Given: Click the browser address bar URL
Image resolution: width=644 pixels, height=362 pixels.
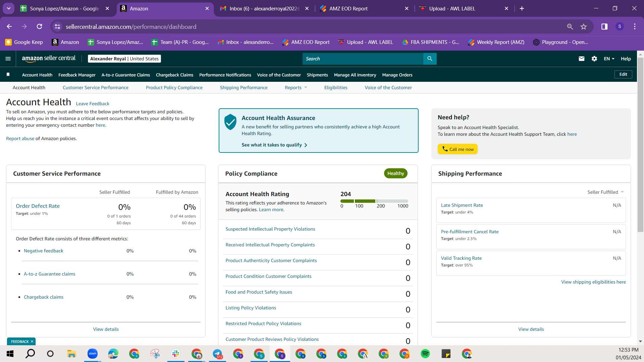Looking at the screenshot, I should point(131,26).
